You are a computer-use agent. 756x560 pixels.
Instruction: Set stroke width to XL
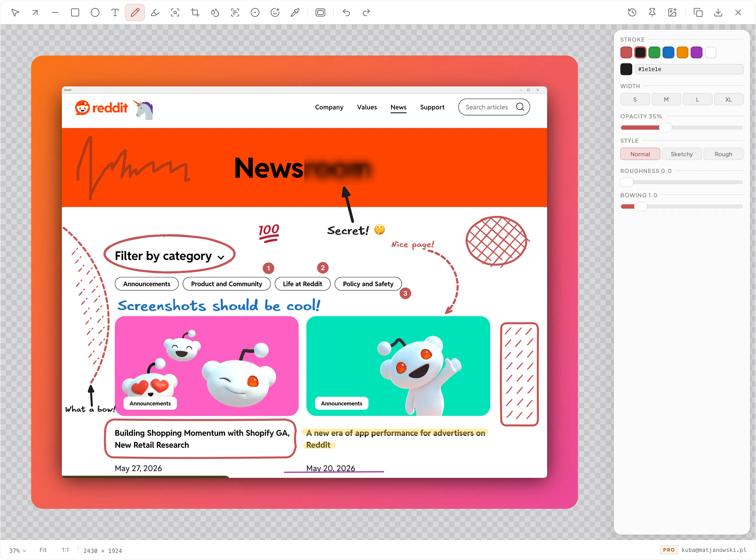tap(728, 99)
